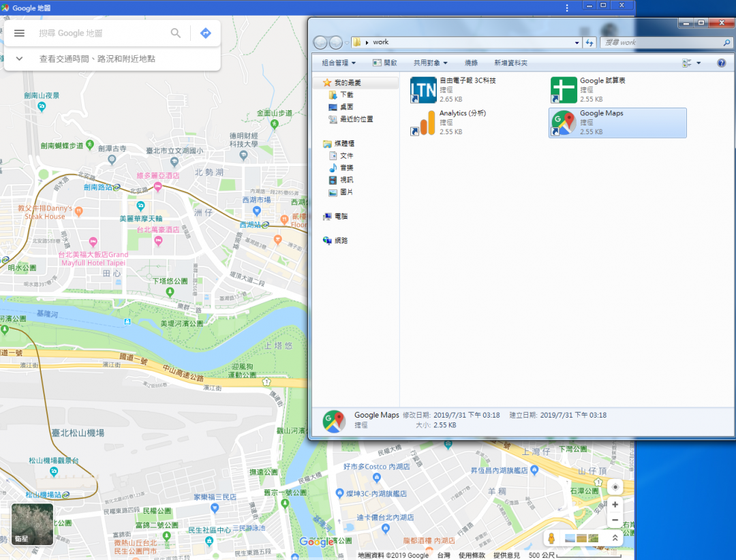
Task: Focus the Google Maps search box
Action: coord(101,33)
